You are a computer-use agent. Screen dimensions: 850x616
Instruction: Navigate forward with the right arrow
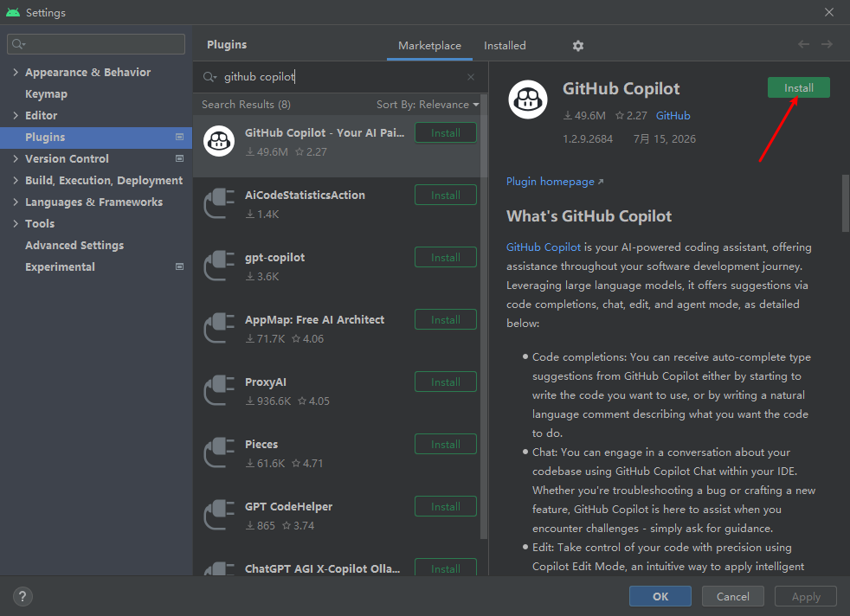[x=827, y=44]
